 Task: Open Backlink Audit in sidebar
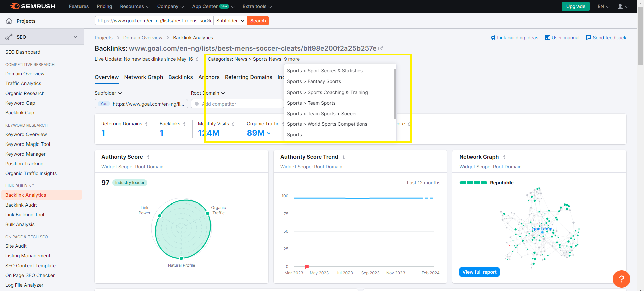tap(21, 205)
